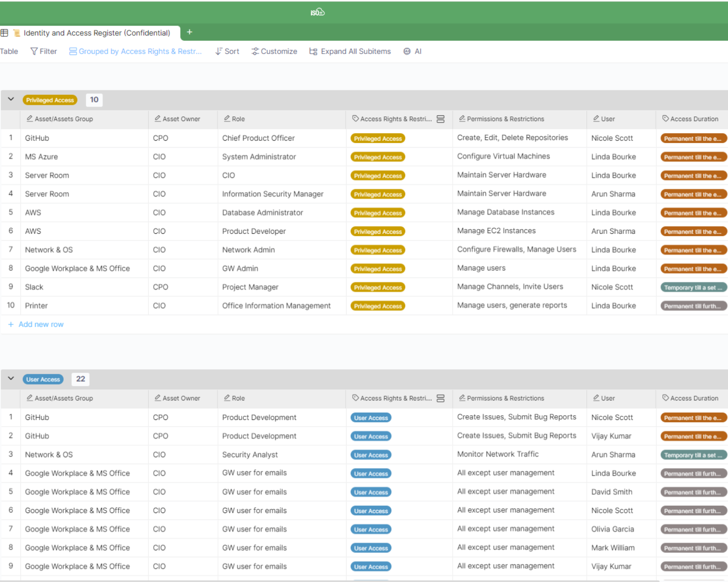Select Identity and Access Register tab

96,33
